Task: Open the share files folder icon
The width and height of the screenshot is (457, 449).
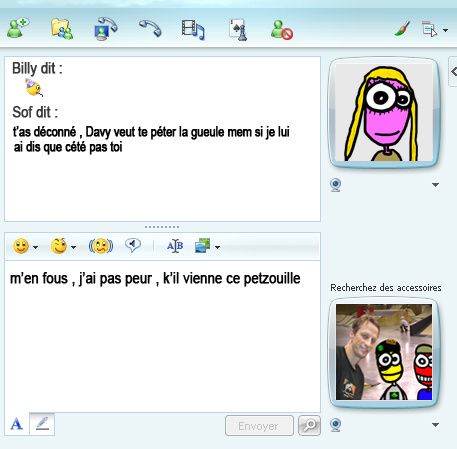Action: [62, 29]
